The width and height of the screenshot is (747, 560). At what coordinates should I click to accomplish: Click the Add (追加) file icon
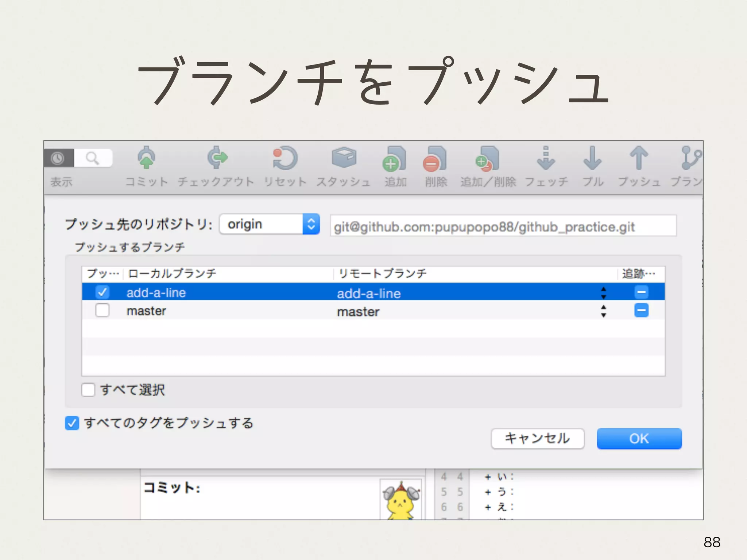click(395, 159)
